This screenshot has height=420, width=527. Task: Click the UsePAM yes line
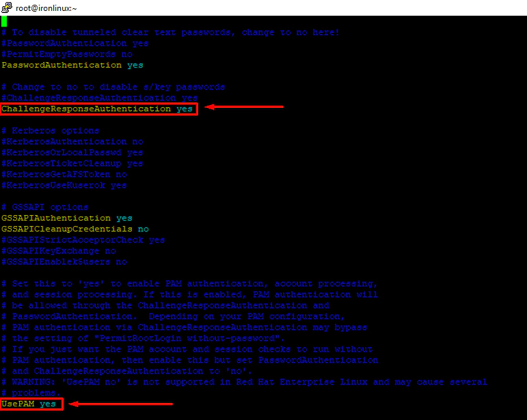(29, 404)
